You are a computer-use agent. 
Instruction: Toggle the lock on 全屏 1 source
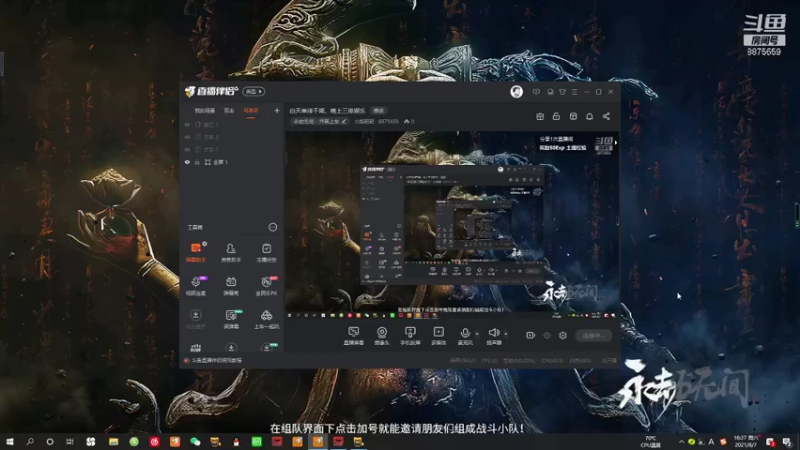(x=197, y=162)
